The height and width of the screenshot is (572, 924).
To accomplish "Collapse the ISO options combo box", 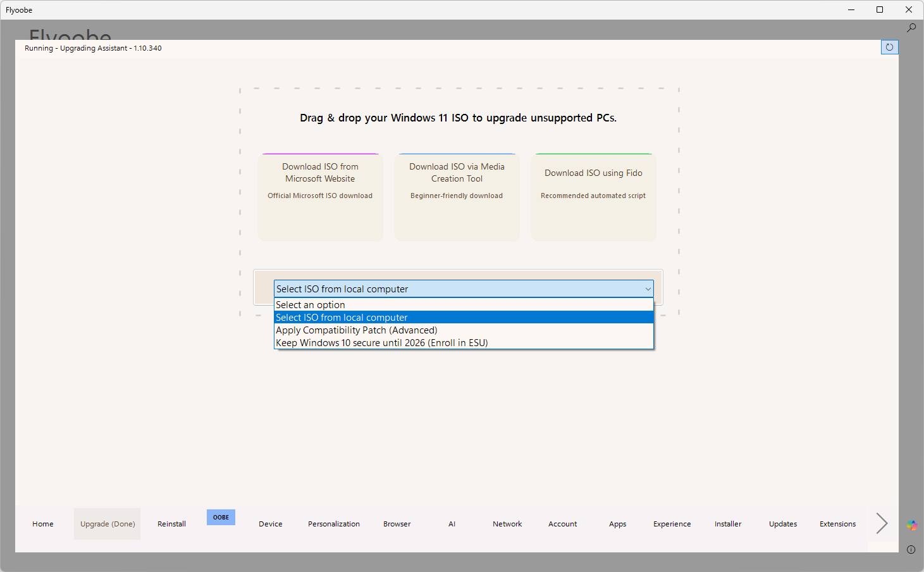I will click(464, 289).
